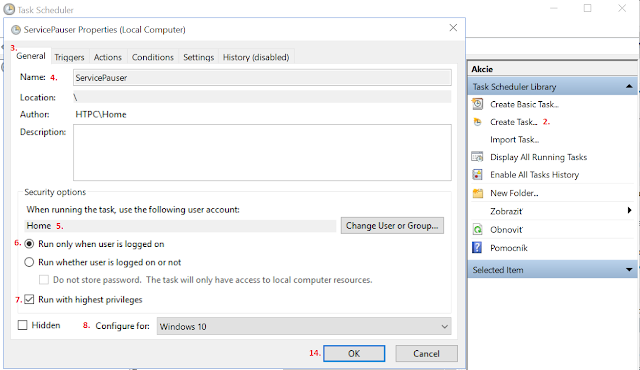The height and width of the screenshot is (370, 640).
Task: Click into the Description text box
Action: click(x=262, y=153)
